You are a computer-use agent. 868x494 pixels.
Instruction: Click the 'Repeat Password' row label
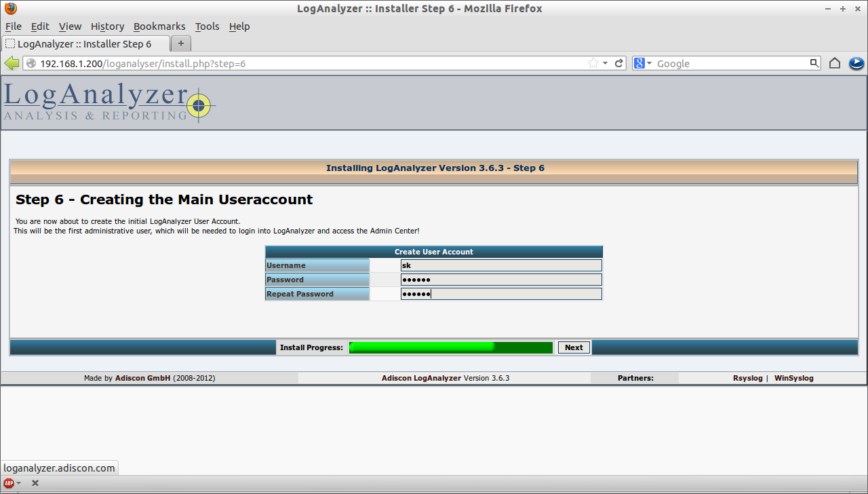coord(317,294)
